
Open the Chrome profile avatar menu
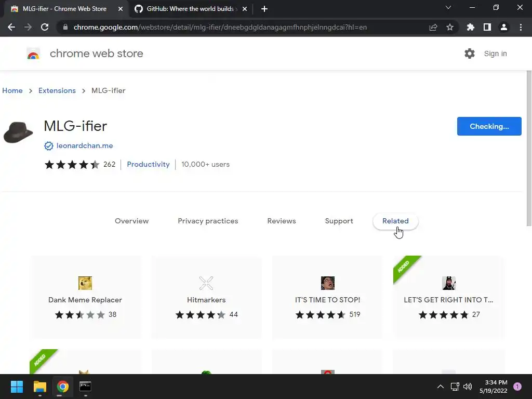coord(504,27)
